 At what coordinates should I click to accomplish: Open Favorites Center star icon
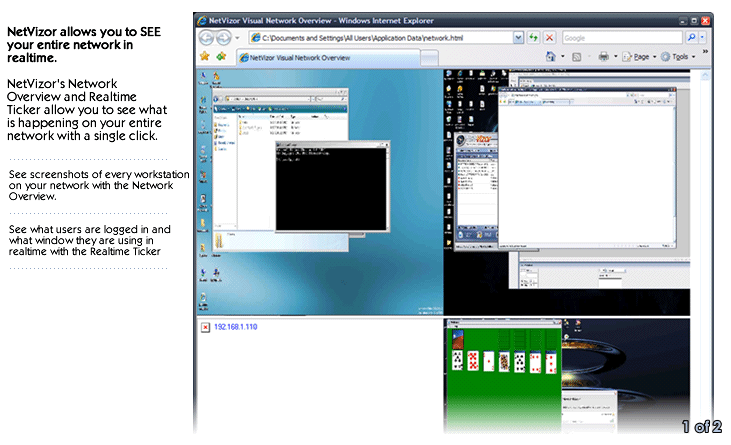tap(204, 57)
